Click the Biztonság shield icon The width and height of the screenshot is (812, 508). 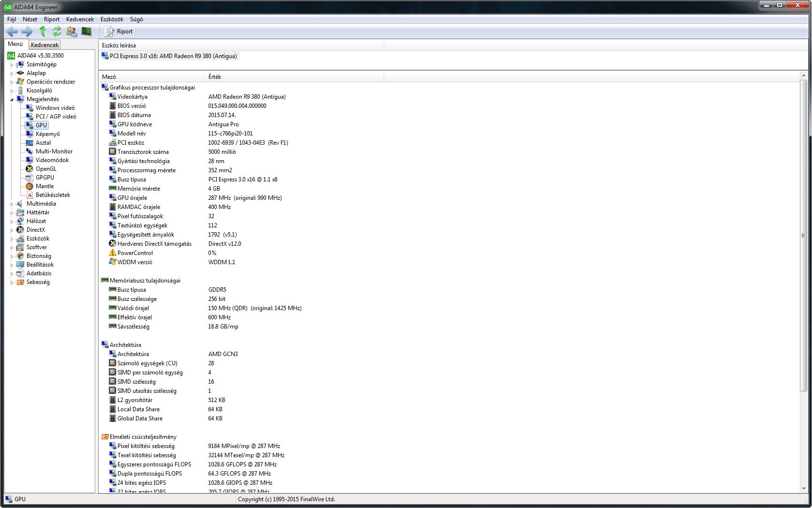pyautogui.click(x=20, y=256)
